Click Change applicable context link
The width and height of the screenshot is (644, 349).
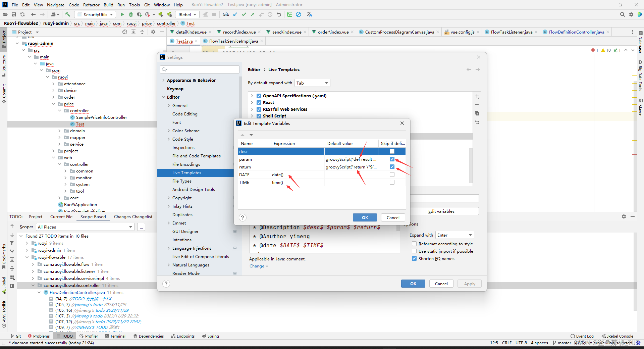pyautogui.click(x=259, y=266)
